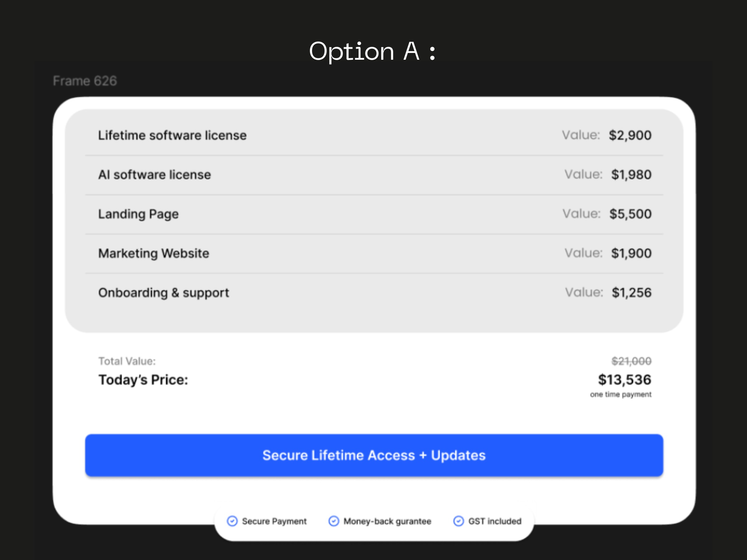Click the Secure Payment checkmark icon
747x560 pixels.
point(232,521)
